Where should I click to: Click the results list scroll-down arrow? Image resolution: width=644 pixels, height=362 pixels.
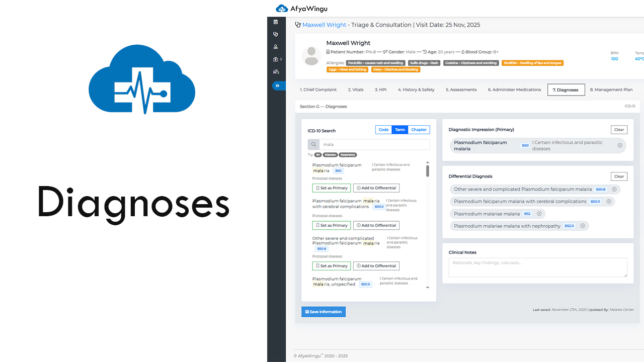[428, 288]
